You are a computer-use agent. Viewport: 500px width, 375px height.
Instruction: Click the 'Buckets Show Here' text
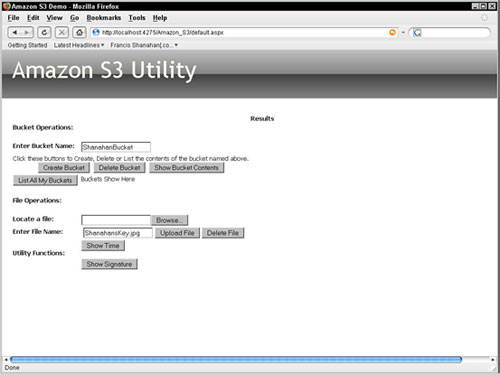(x=108, y=179)
